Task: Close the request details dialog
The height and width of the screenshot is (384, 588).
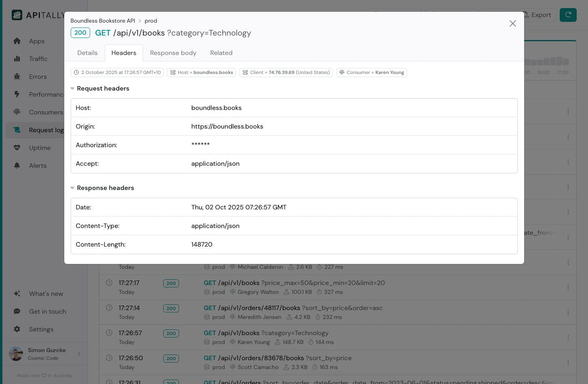Action: pos(512,23)
